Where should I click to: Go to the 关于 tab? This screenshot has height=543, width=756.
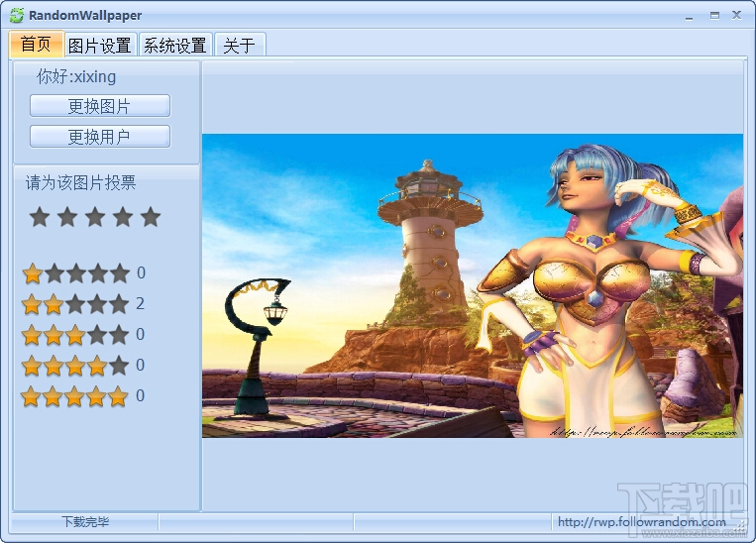click(239, 46)
